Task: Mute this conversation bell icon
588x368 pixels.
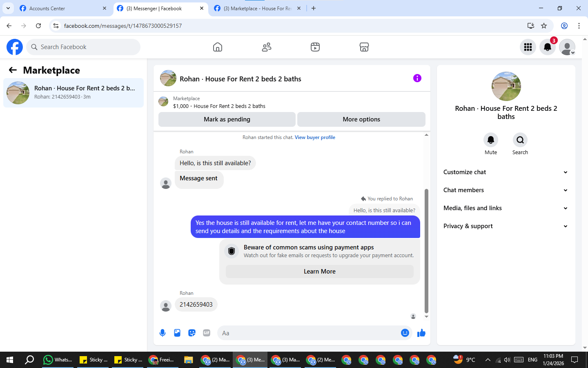Action: pos(491,140)
